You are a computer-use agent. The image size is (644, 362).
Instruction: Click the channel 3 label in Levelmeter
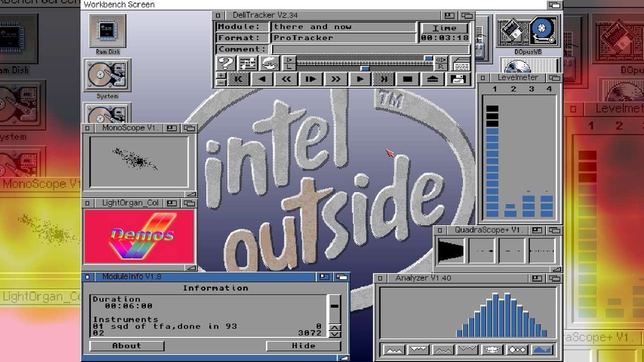[x=531, y=89]
